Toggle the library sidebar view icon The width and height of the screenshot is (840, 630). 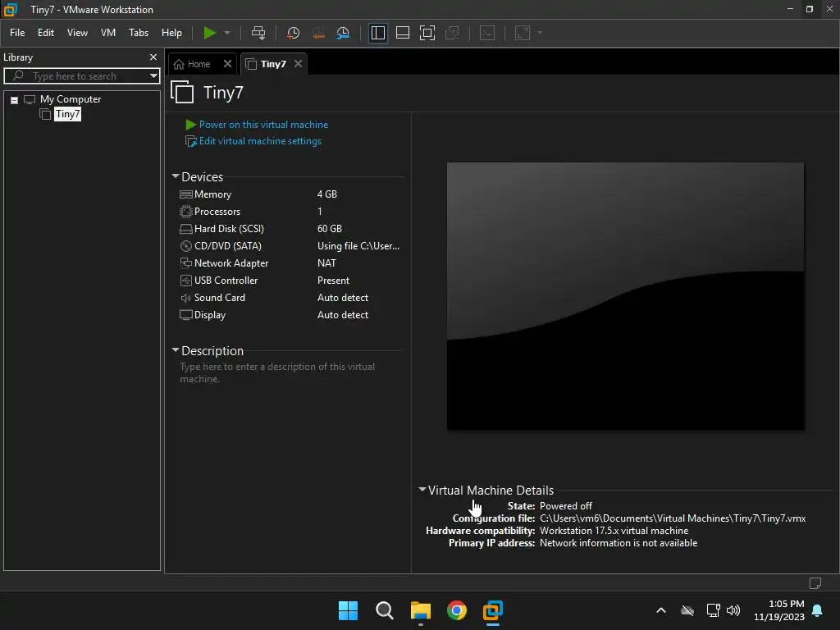pyautogui.click(x=377, y=33)
